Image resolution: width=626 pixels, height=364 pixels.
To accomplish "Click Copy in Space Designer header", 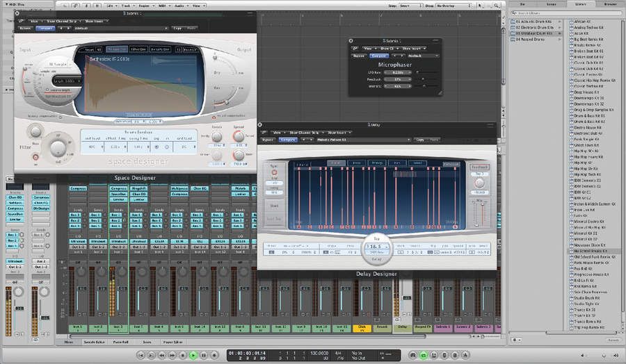I will 177,28.
